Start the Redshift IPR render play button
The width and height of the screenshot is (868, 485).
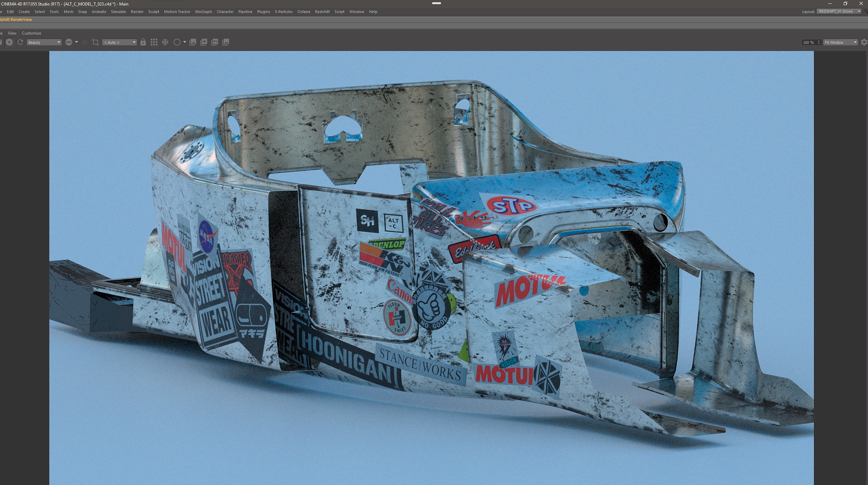tap(9, 42)
